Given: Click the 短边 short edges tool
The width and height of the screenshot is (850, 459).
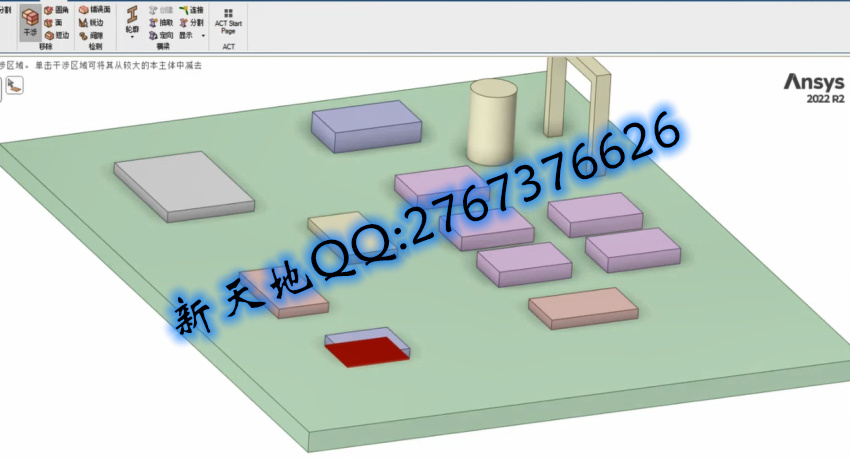Looking at the screenshot, I should pos(56,35).
